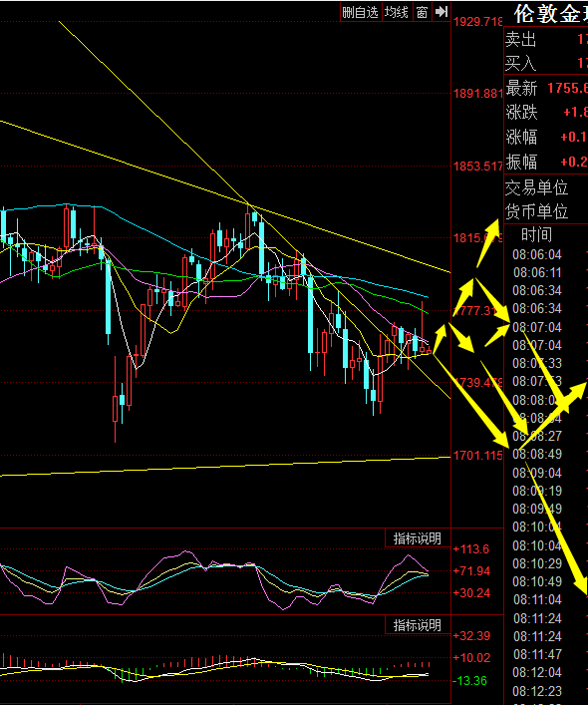
Task: Click the +113.6 indicator scale value
Action: [x=471, y=549]
